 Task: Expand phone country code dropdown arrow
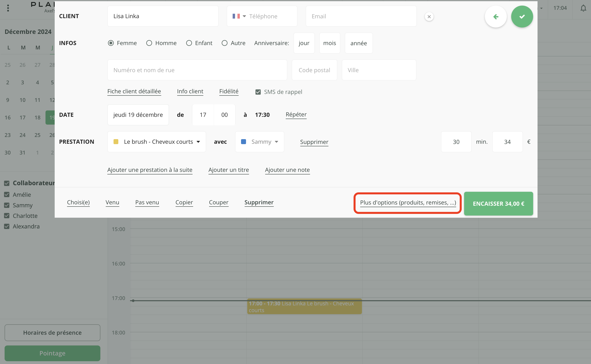click(x=244, y=16)
